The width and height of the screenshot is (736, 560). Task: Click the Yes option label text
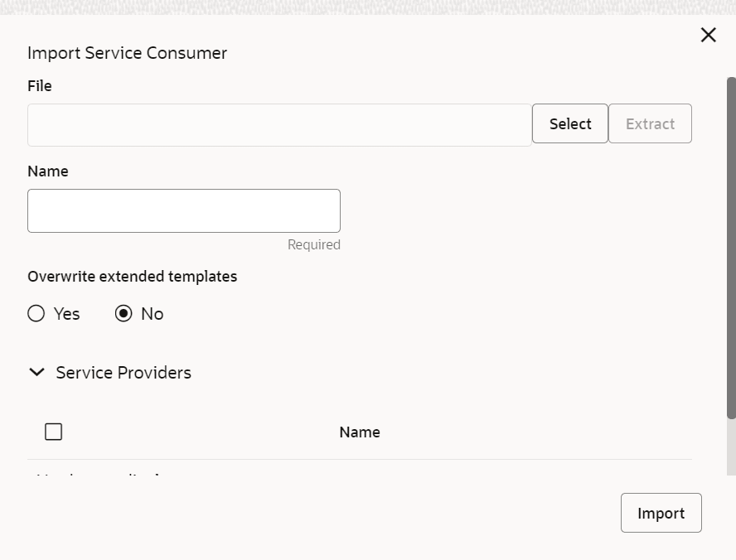click(67, 314)
